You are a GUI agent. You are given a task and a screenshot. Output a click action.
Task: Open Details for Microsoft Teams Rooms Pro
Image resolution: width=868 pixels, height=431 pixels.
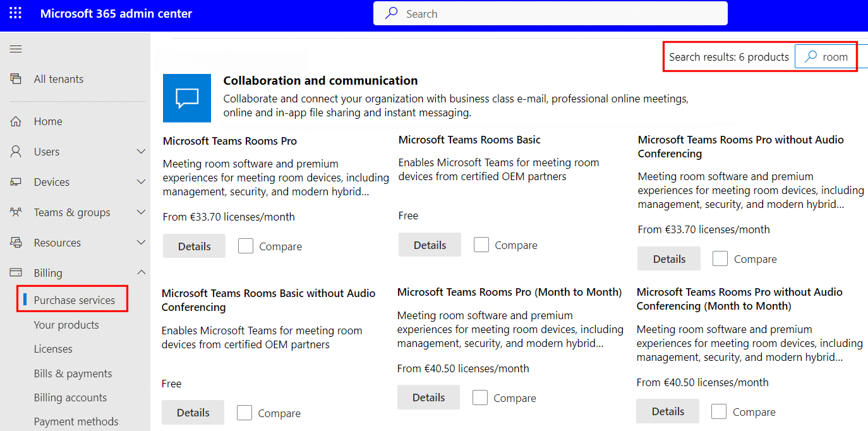click(194, 246)
